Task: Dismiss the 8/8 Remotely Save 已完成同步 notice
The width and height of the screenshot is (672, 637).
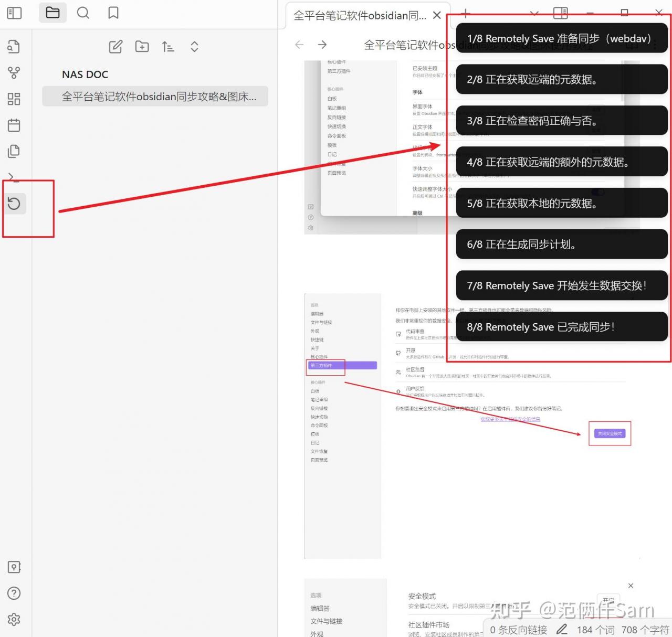Action: click(562, 327)
